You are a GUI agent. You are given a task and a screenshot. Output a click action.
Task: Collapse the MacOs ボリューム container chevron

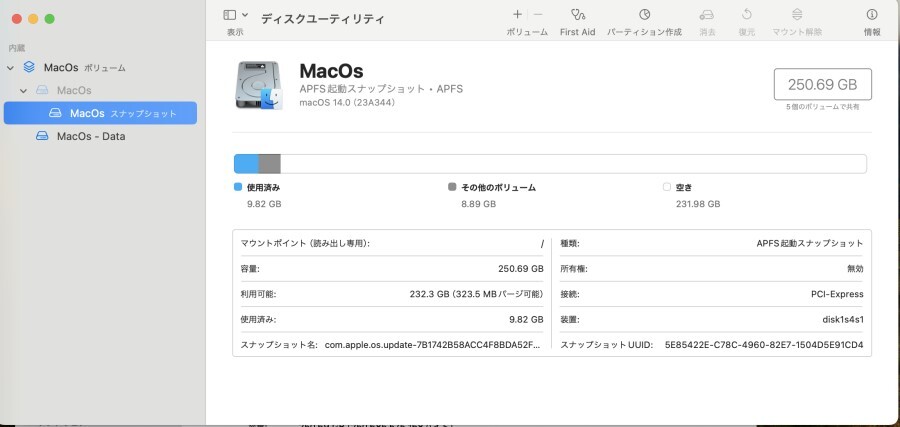(10, 68)
